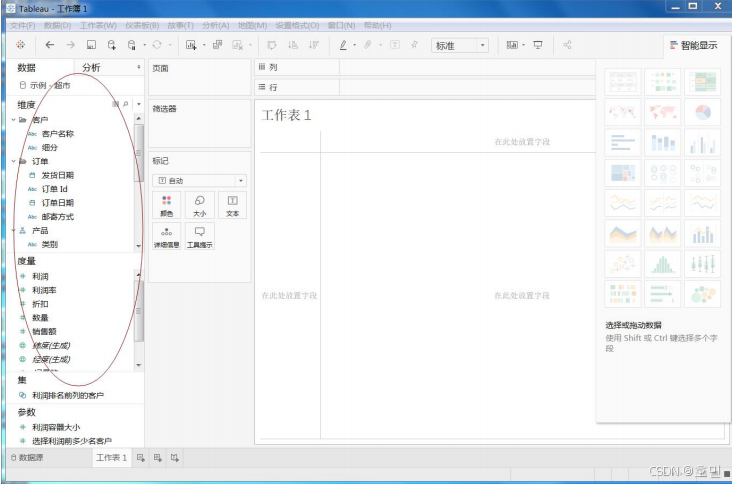732x484 pixels.
Task: Select the histogram chart in Show Me
Action: point(662,264)
